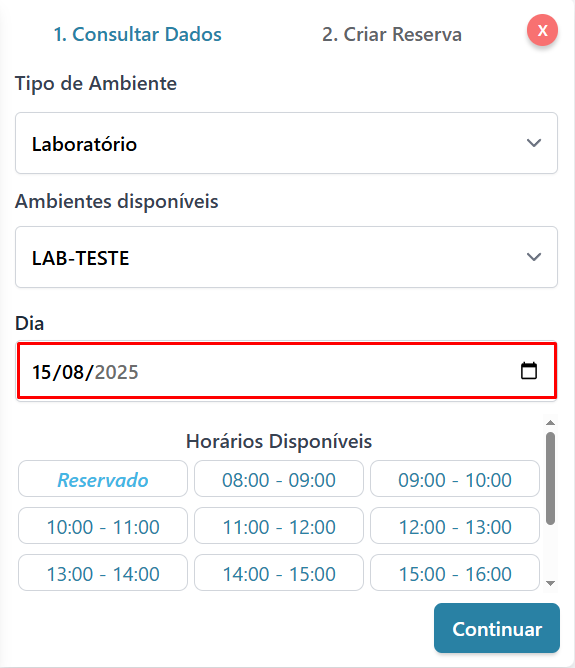Screen dimensions: 575x668
Task: Close the dialog with red X
Action: click(x=542, y=30)
